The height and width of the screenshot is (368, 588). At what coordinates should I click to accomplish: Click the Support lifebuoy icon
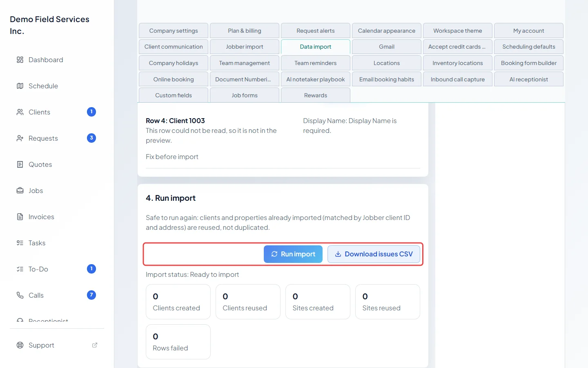(x=20, y=345)
